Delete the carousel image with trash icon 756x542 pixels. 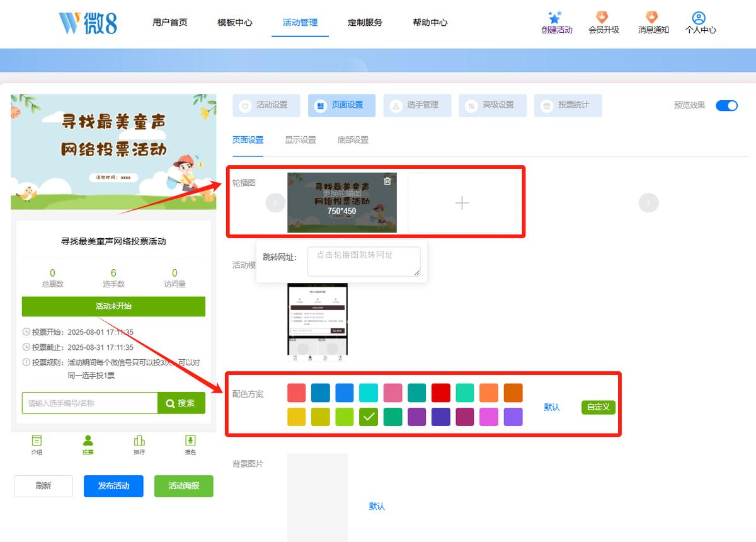click(x=387, y=181)
